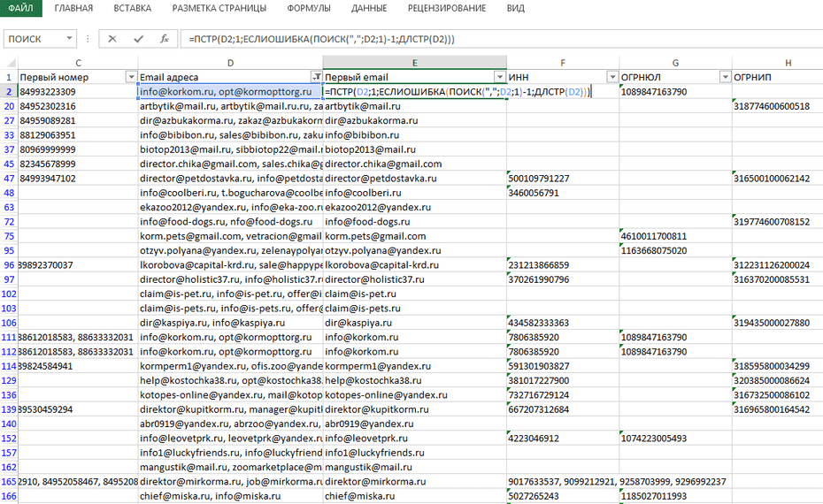Click ОГРНЮЛ cell 1074223005493

tap(675, 438)
